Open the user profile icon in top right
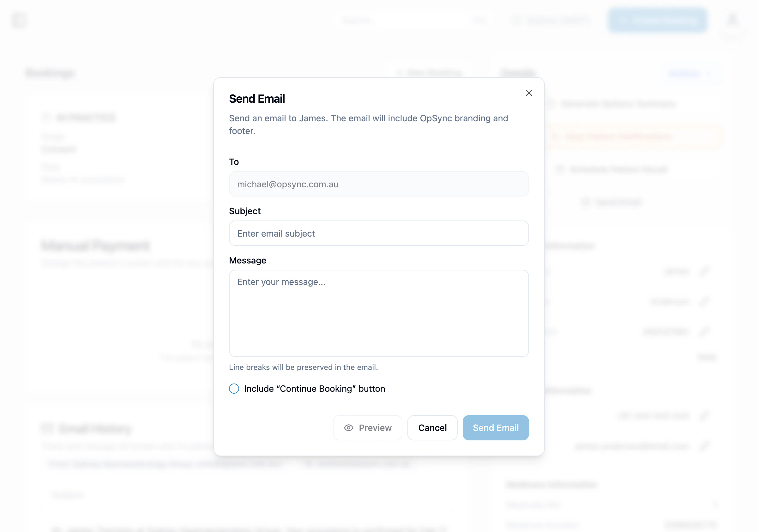This screenshot has height=532, width=758. click(x=733, y=20)
